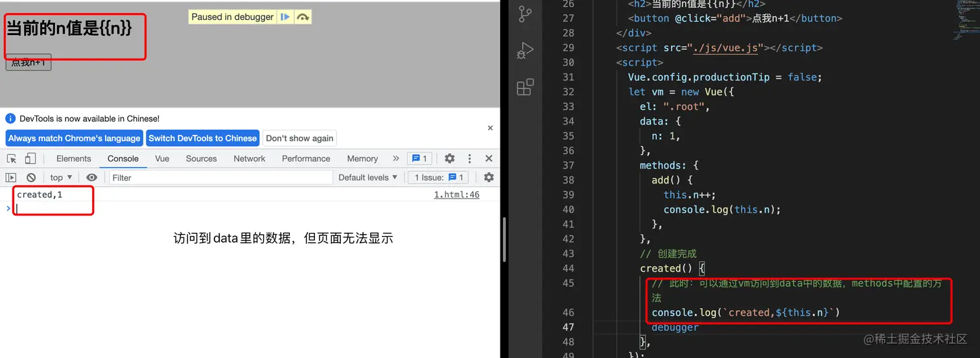Switch to the Console tab
The height and width of the screenshot is (358, 980).
123,158
